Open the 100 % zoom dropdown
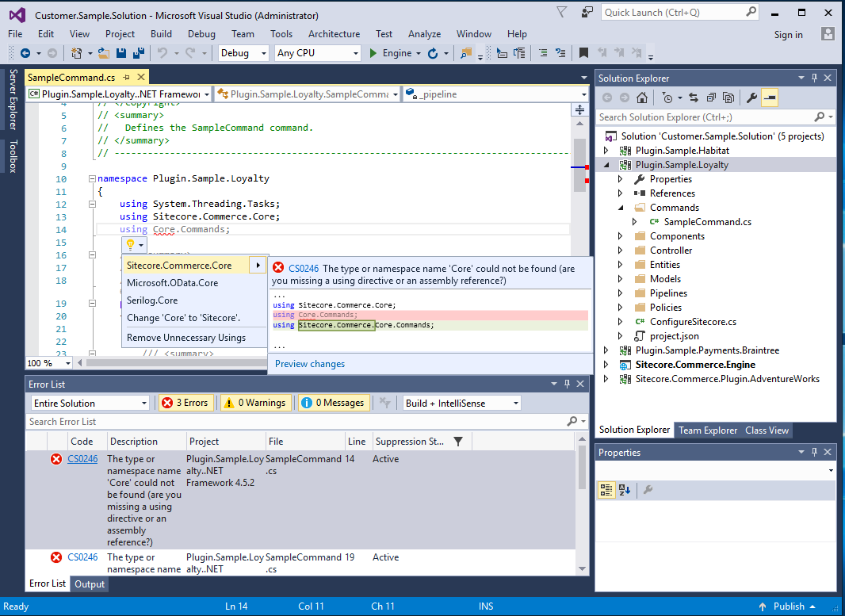The image size is (845, 616). click(49, 363)
